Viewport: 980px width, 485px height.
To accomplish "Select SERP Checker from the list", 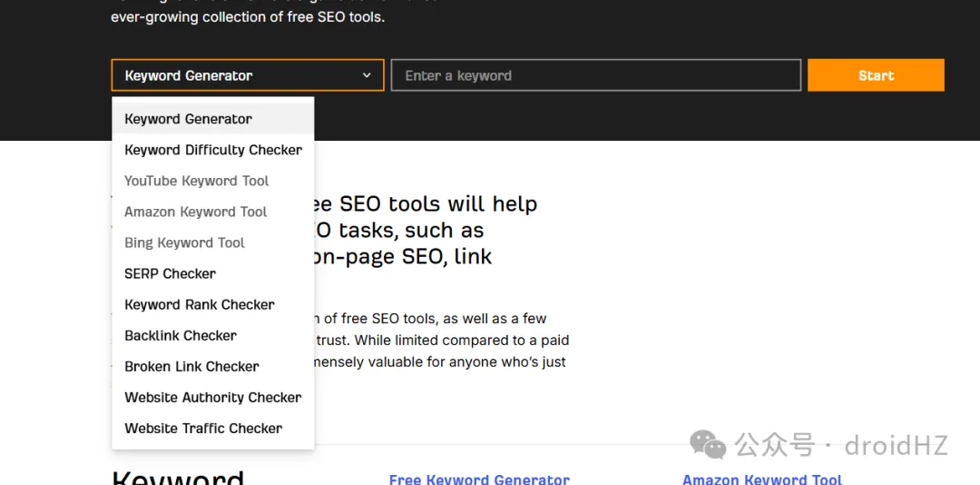I will (x=171, y=273).
